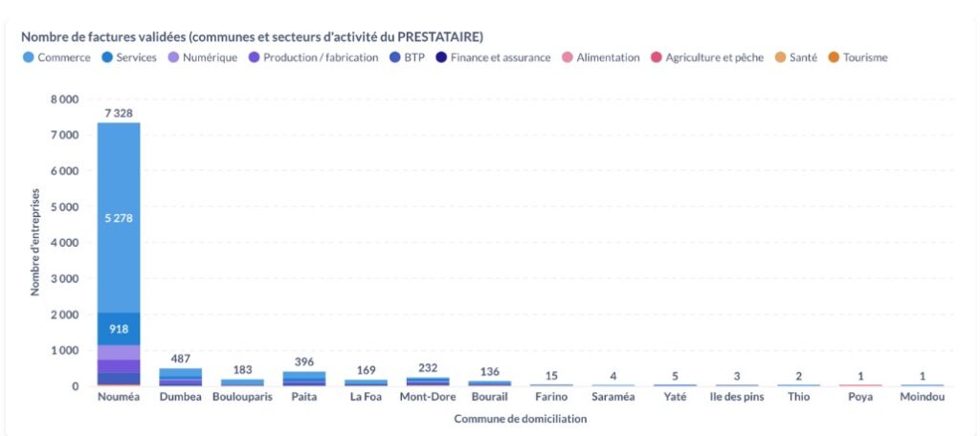This screenshot has height=436, width=980.
Task: Toggle Finance et assurance legend item
Action: click(x=442, y=57)
